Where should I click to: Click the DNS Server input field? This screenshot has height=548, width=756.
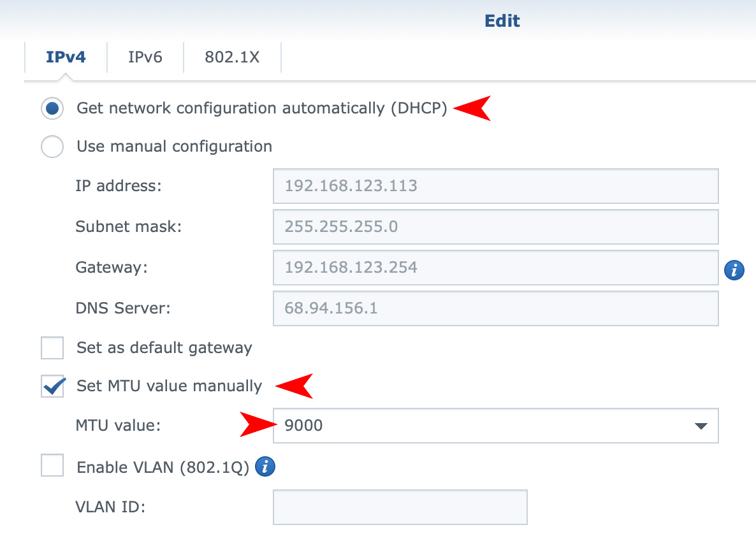496,308
